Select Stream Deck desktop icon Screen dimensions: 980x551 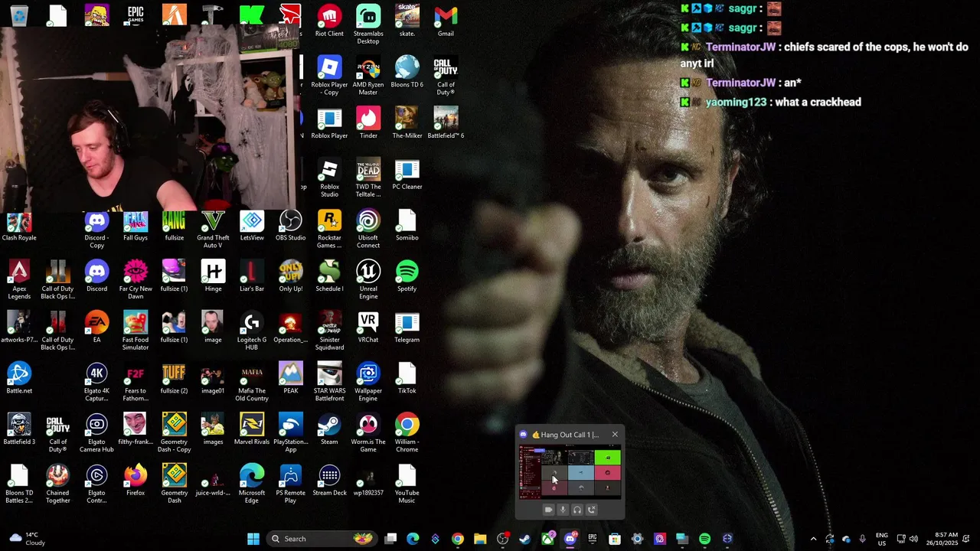(x=329, y=480)
